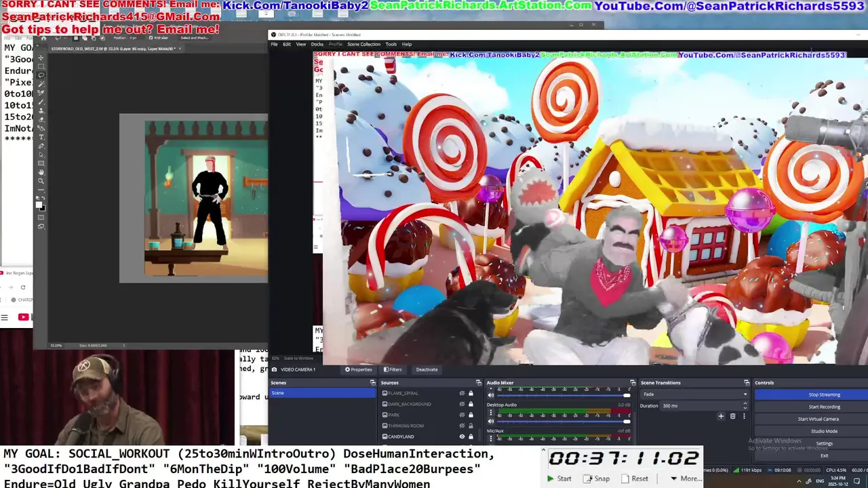Select the Path Selection tool in Photoshop

point(41,155)
